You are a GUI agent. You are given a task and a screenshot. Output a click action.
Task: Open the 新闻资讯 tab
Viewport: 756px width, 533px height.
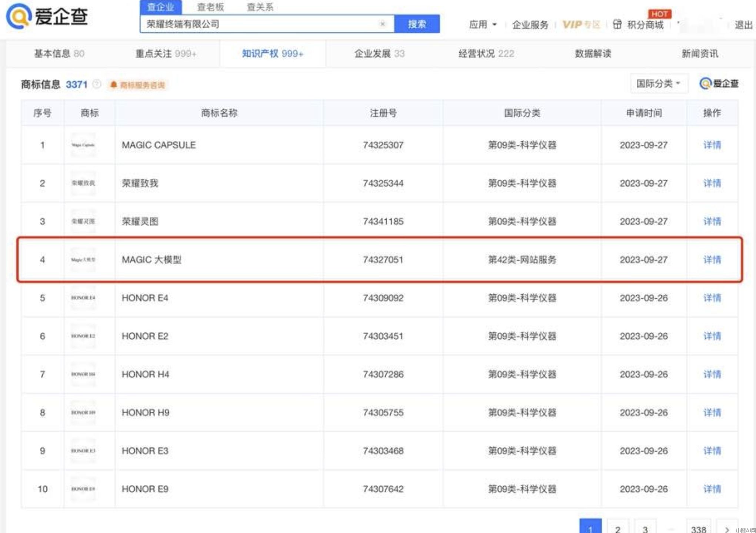700,54
